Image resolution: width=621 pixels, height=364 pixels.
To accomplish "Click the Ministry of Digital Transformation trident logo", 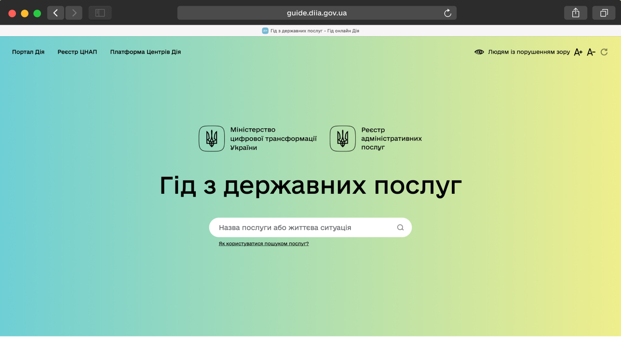I will [x=212, y=139].
